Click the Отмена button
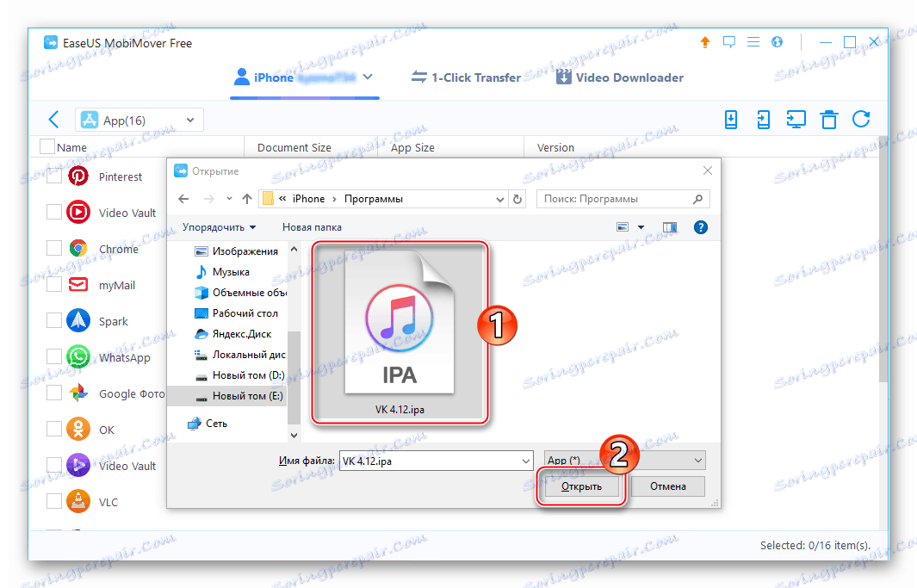This screenshot has width=917, height=588. tap(668, 486)
